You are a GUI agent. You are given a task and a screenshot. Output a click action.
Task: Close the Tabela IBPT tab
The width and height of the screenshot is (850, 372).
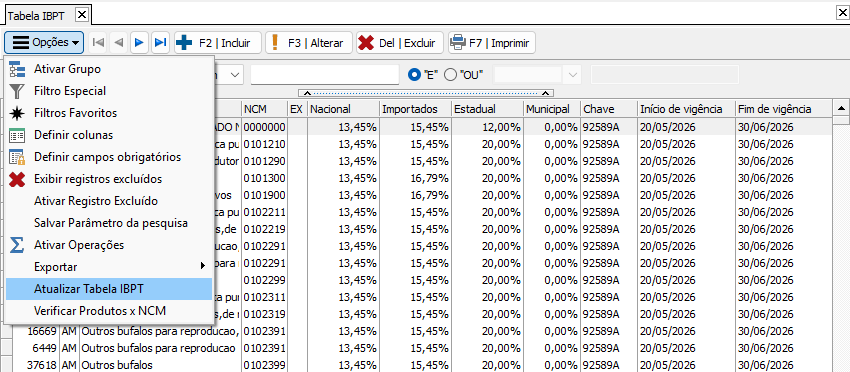(x=82, y=15)
